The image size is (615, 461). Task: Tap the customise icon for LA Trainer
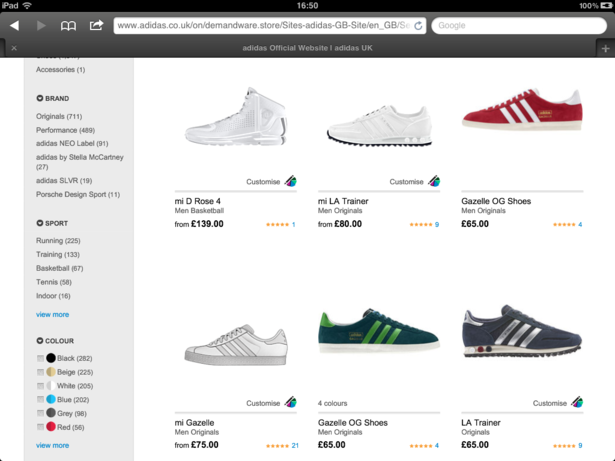click(577, 402)
